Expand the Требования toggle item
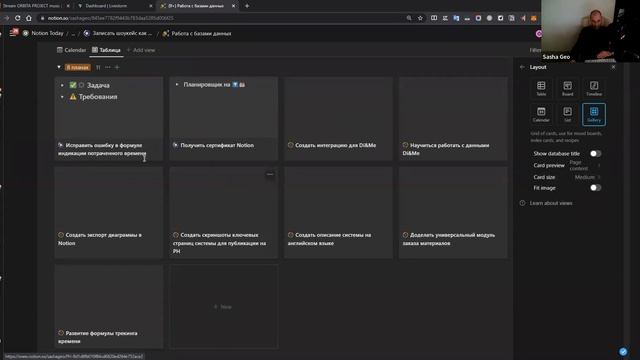The height and width of the screenshot is (360, 640). point(62,97)
